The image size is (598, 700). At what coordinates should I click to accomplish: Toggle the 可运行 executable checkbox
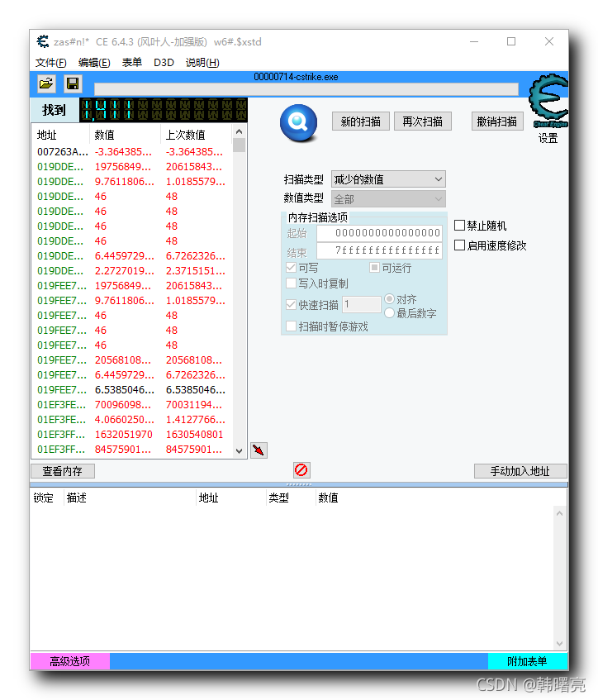pos(374,268)
